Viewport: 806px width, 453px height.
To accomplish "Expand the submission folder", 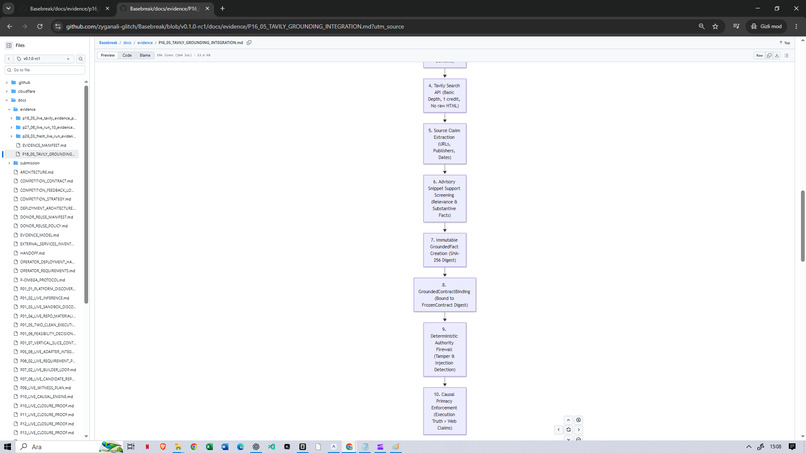I will 9,163.
